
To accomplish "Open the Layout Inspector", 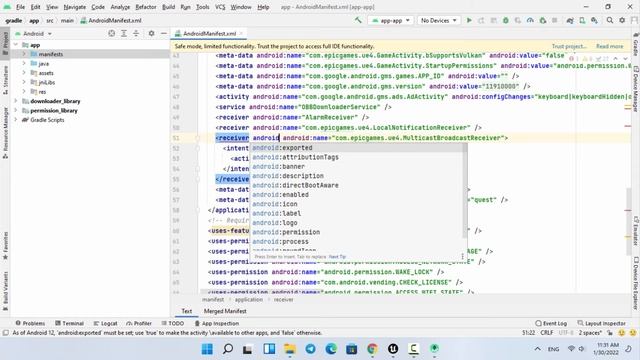I will 602,323.
